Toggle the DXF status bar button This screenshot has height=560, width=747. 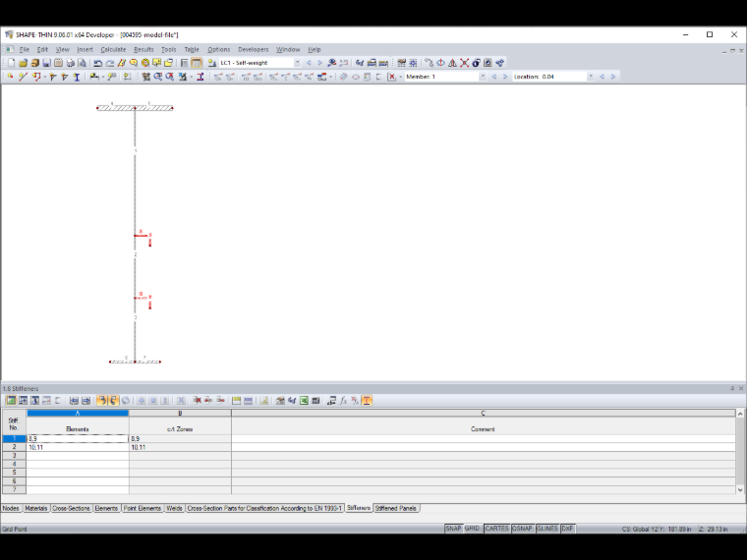click(567, 529)
